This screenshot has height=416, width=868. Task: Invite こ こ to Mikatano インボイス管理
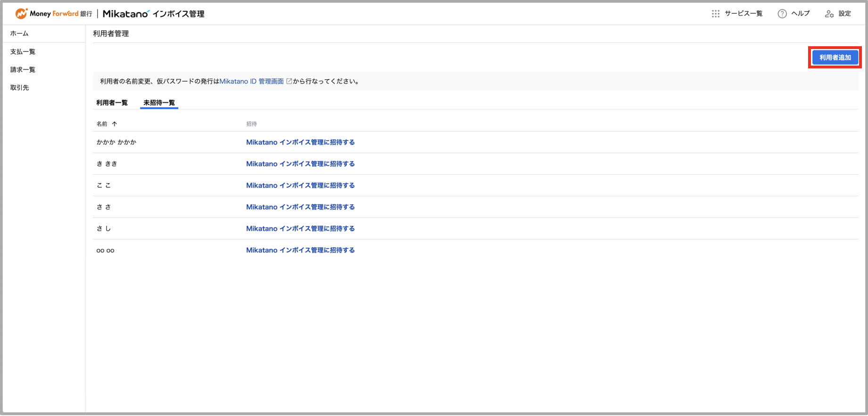pos(300,185)
